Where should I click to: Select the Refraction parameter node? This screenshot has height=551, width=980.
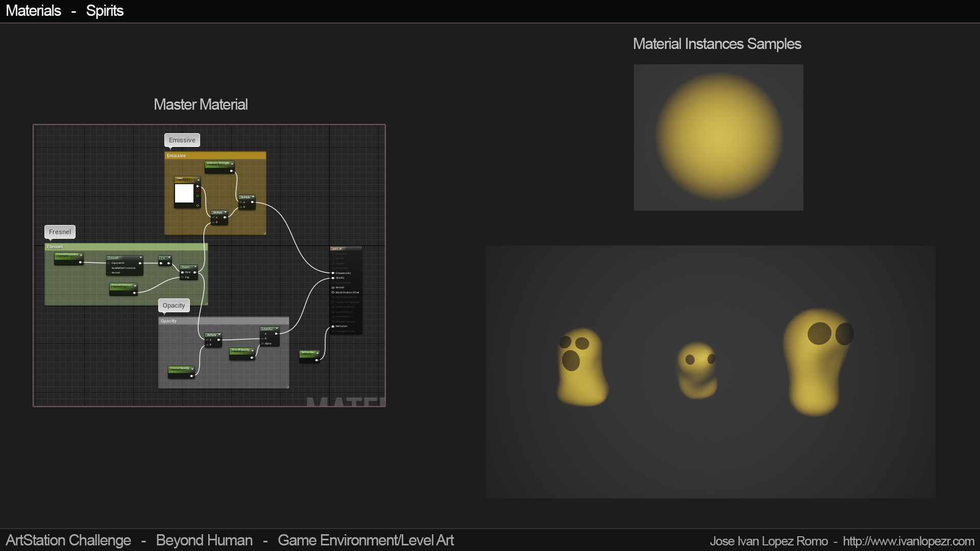pyautogui.click(x=309, y=357)
